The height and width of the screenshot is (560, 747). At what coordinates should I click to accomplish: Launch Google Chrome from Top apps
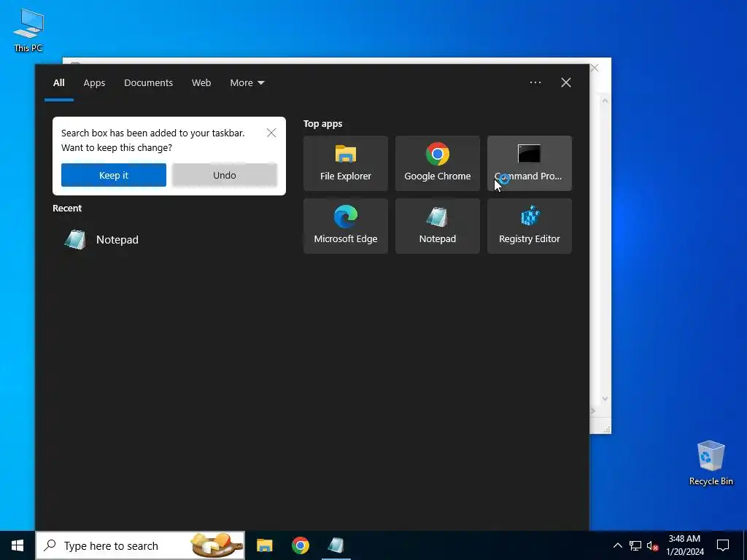click(x=438, y=163)
